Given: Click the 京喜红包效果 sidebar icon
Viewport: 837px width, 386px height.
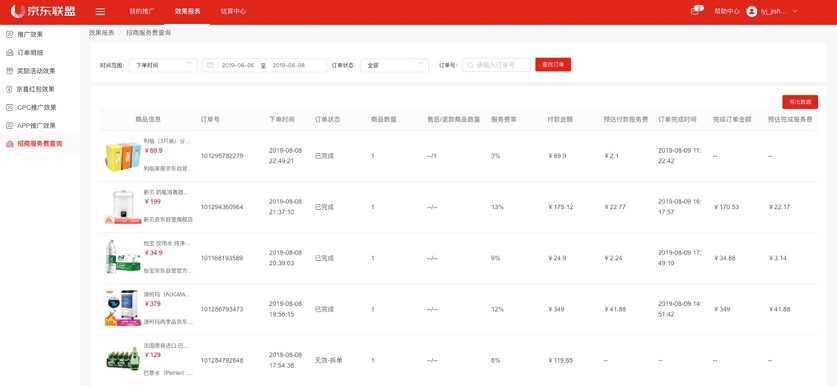Looking at the screenshot, I should 9,89.
